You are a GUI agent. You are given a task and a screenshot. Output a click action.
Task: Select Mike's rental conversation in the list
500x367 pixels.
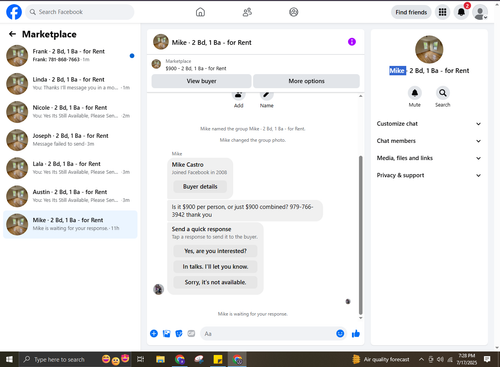click(x=70, y=224)
